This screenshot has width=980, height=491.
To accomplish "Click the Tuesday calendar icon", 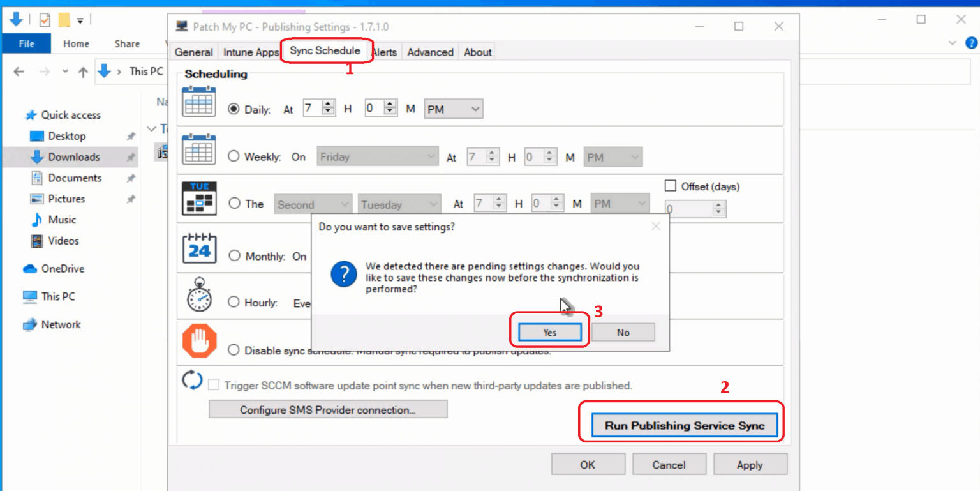I will coord(198,198).
